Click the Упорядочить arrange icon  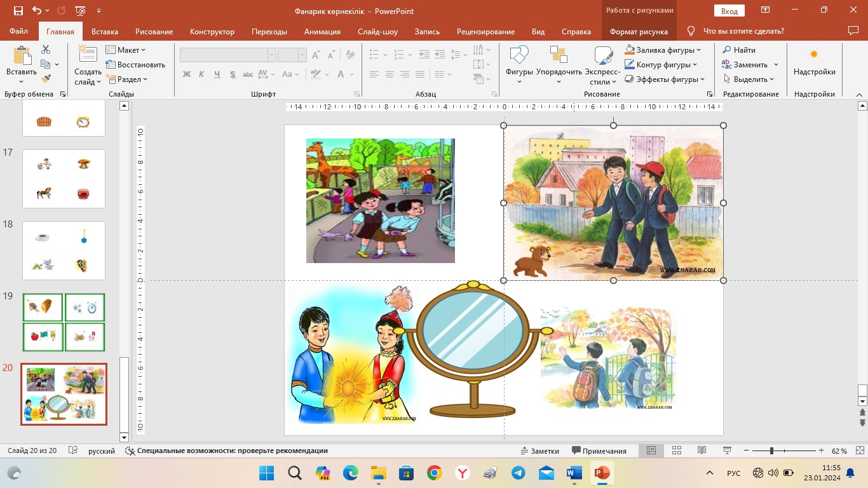pos(559,64)
